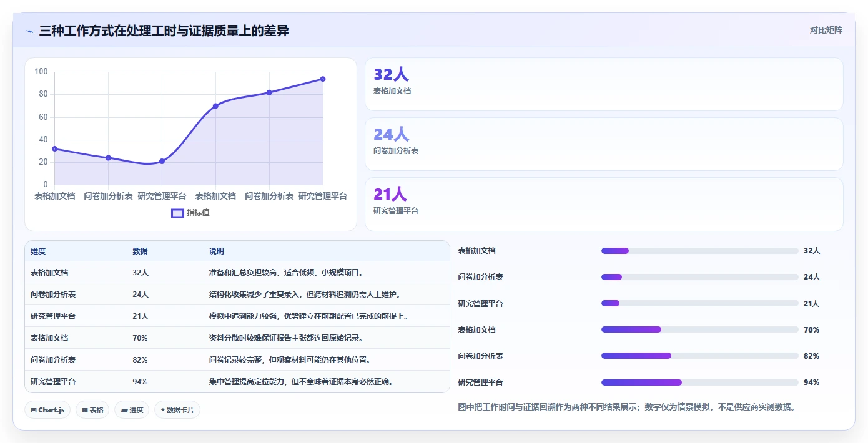Click the 表格 chip below the table
This screenshot has height=443, width=868.
point(92,410)
